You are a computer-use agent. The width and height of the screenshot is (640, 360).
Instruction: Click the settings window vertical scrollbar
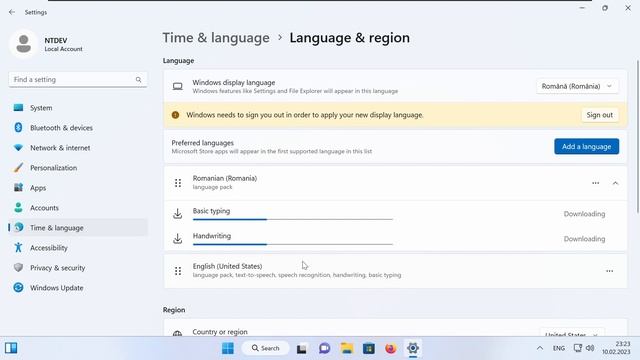click(638, 137)
